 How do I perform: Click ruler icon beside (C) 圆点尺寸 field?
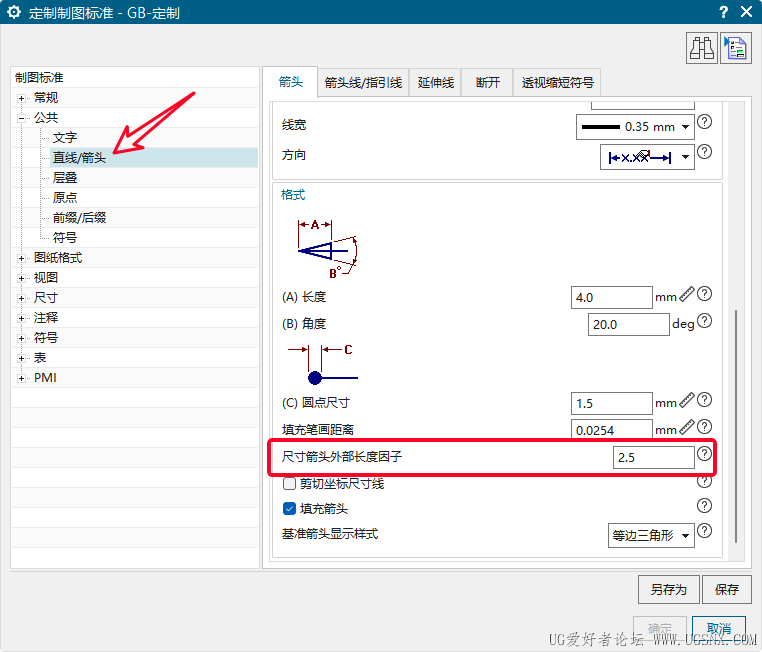(687, 400)
